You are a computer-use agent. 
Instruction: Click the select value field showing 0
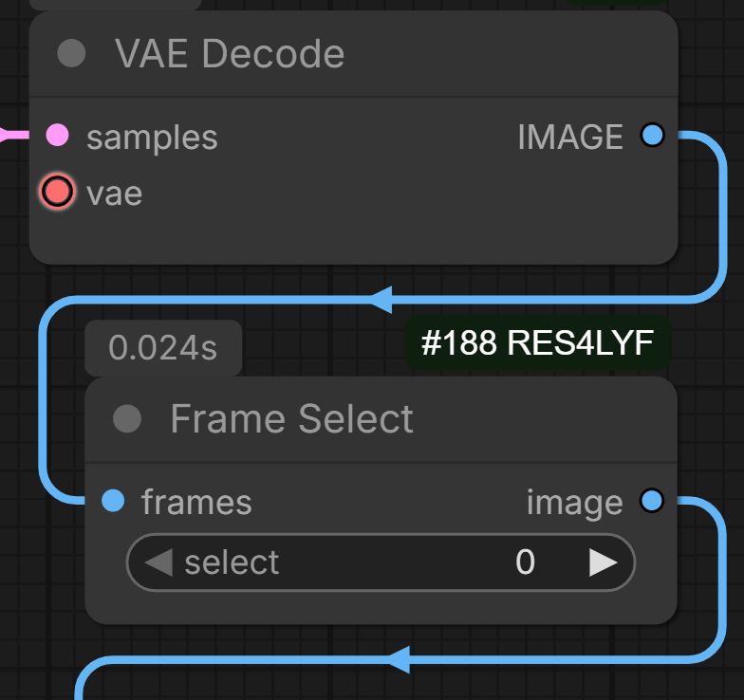[x=381, y=562]
